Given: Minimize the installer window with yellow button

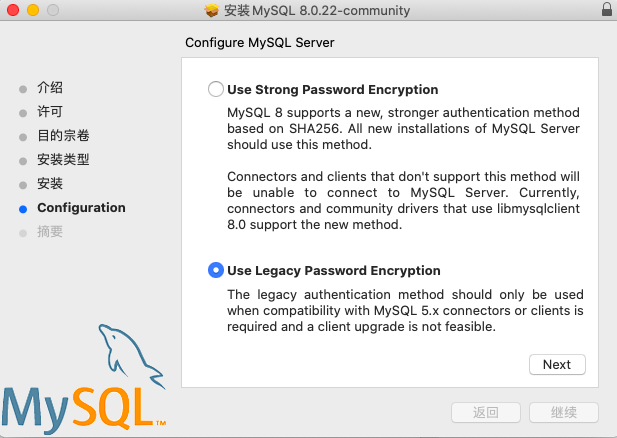Looking at the screenshot, I should pos(31,10).
